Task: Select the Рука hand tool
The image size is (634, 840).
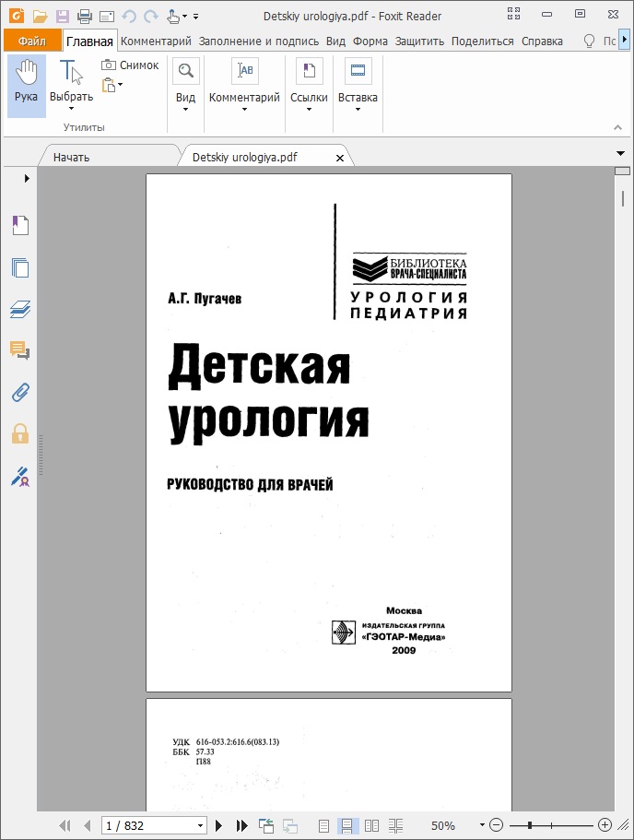Action: pos(26,86)
